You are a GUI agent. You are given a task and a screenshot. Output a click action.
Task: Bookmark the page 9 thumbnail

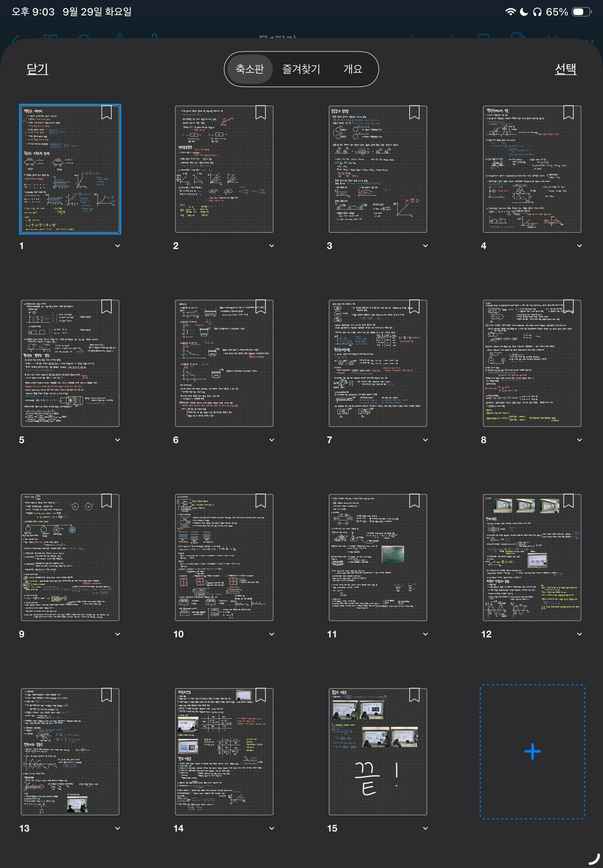tap(107, 501)
